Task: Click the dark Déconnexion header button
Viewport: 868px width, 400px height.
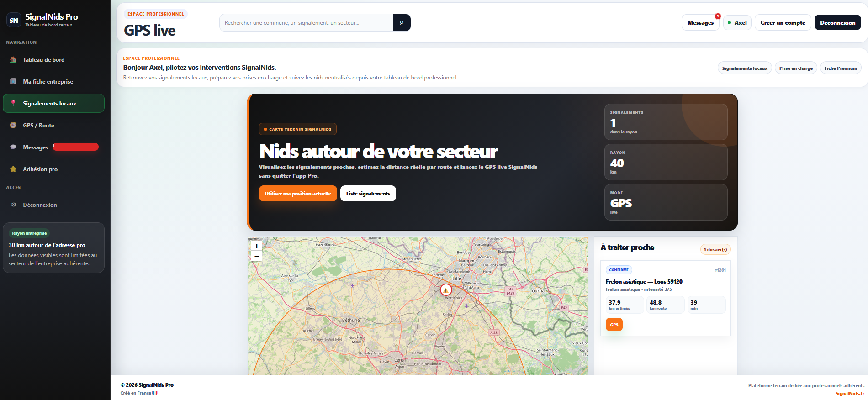Action: [837, 22]
